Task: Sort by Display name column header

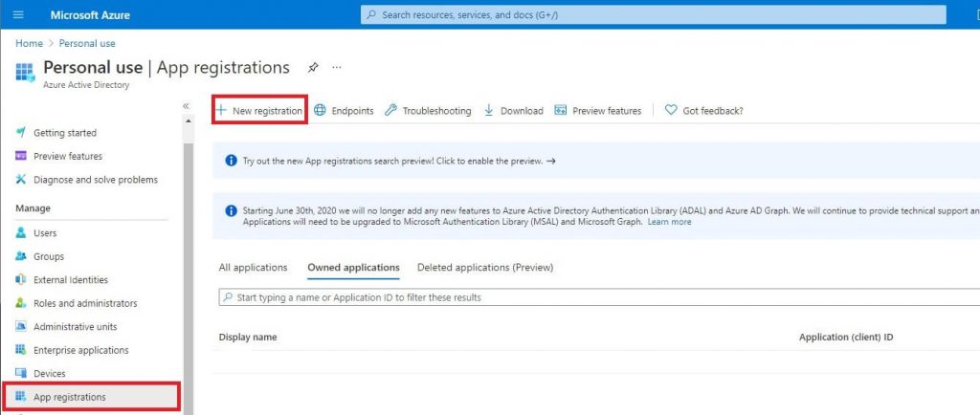Action: pos(248,337)
